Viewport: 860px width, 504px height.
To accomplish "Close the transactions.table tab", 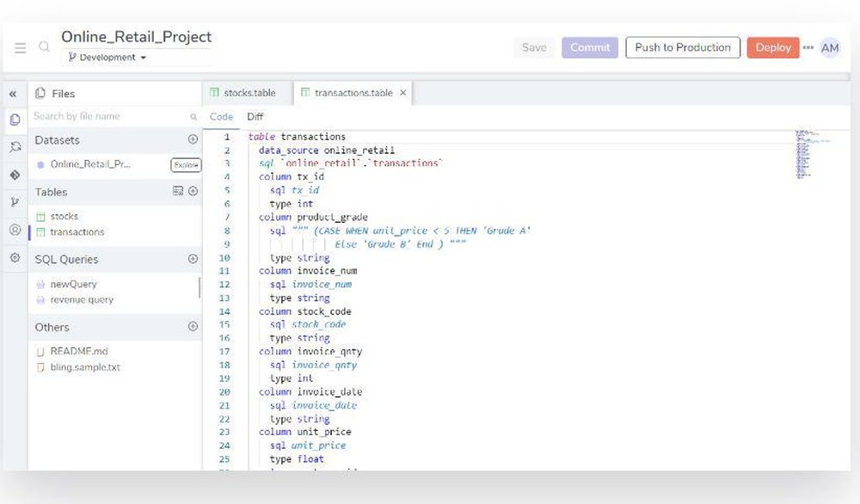I will click(x=403, y=93).
